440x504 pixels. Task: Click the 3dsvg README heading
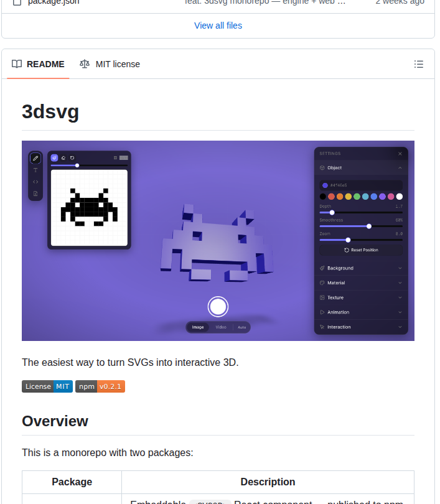tap(50, 111)
